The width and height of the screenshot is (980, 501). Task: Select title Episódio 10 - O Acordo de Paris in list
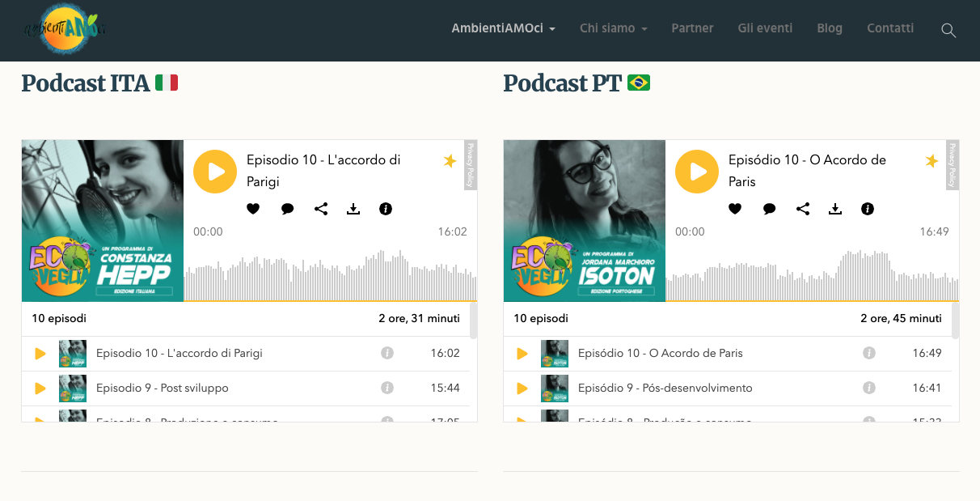(661, 353)
